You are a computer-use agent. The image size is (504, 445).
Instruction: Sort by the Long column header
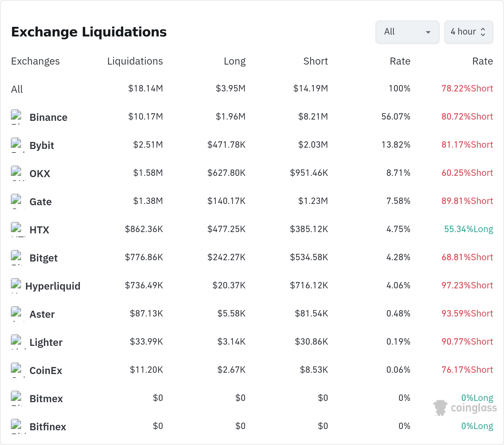coord(235,61)
